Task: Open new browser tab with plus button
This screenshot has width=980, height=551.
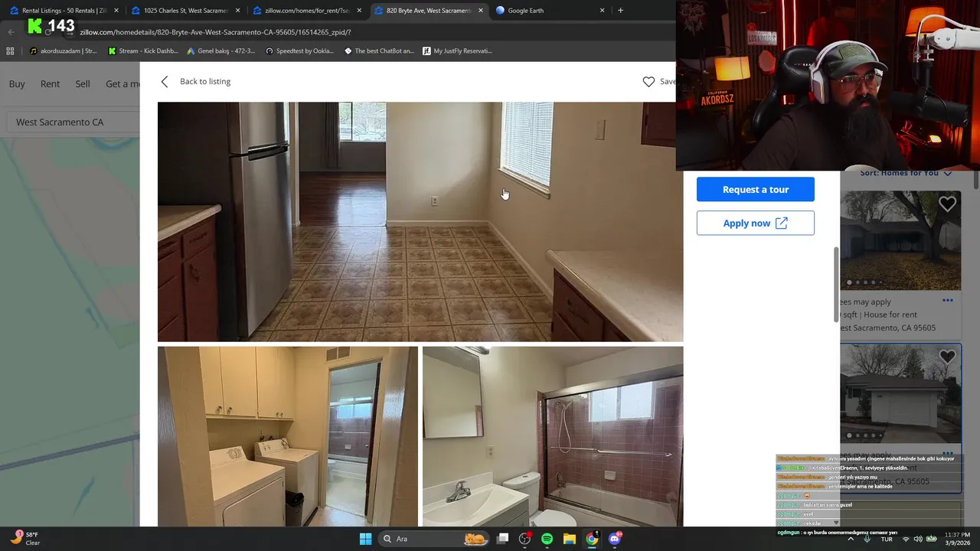Action: pos(620,11)
